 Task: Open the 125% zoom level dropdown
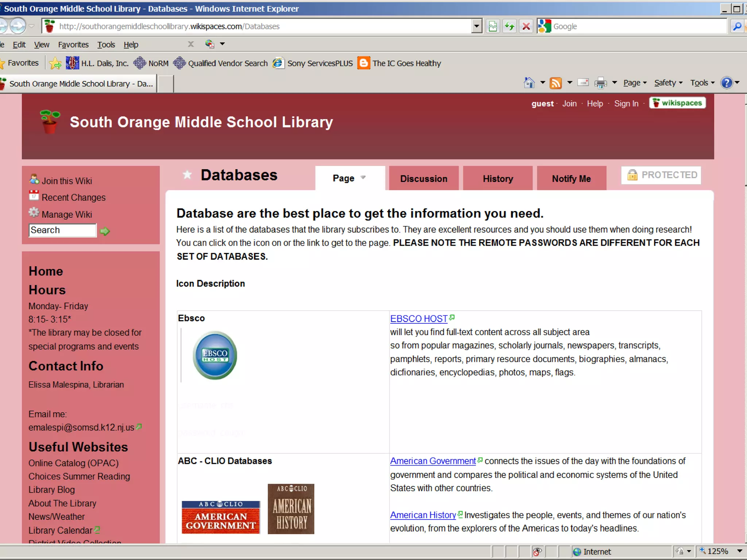point(740,551)
